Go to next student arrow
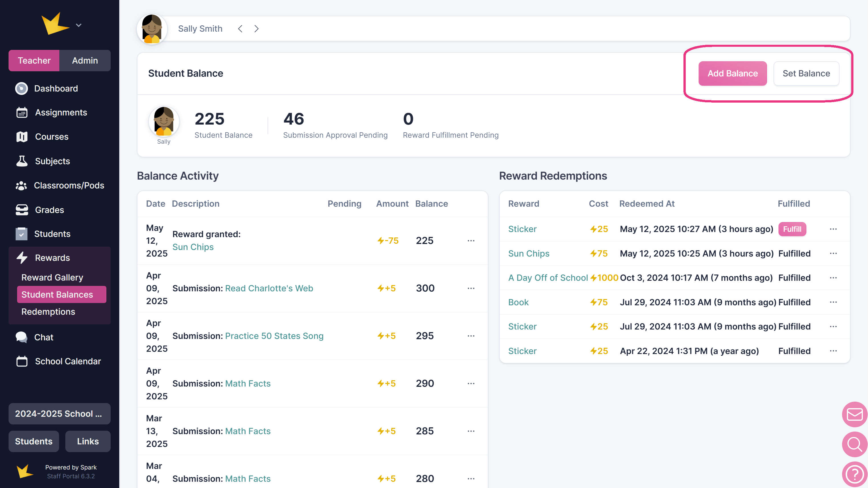 pyautogui.click(x=256, y=29)
